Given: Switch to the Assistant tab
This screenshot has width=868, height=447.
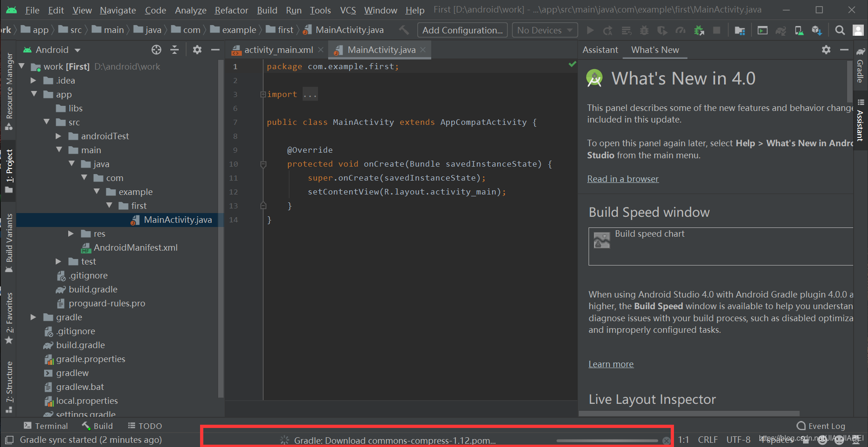Looking at the screenshot, I should pyautogui.click(x=600, y=50).
